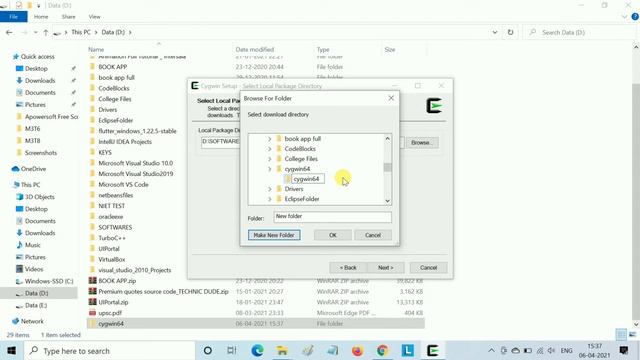This screenshot has height=360, width=640.
Task: Click Back in Cygwin Setup wizard
Action: (348, 268)
